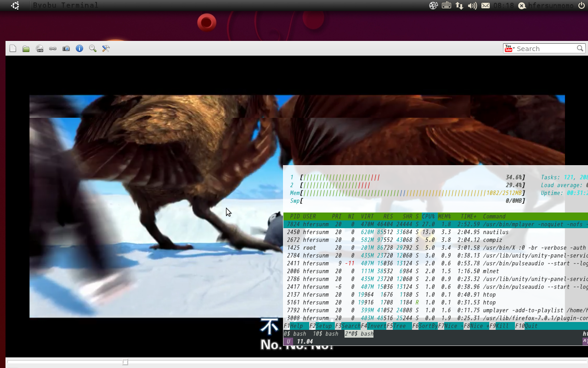Screen dimensions: 588x368
Task: Sort htop by the Command column header
Action: [494, 216]
